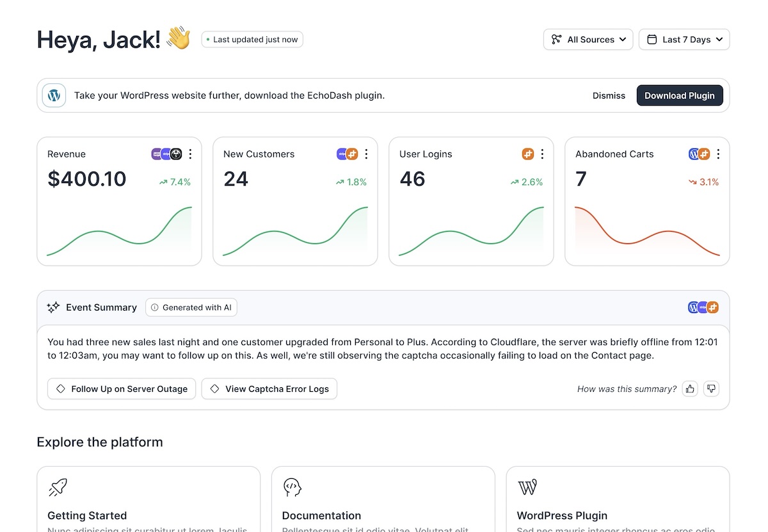Click the Stripe source icon on Revenue card
Image resolution: width=768 pixels, height=532 pixels.
pyautogui.click(x=165, y=154)
